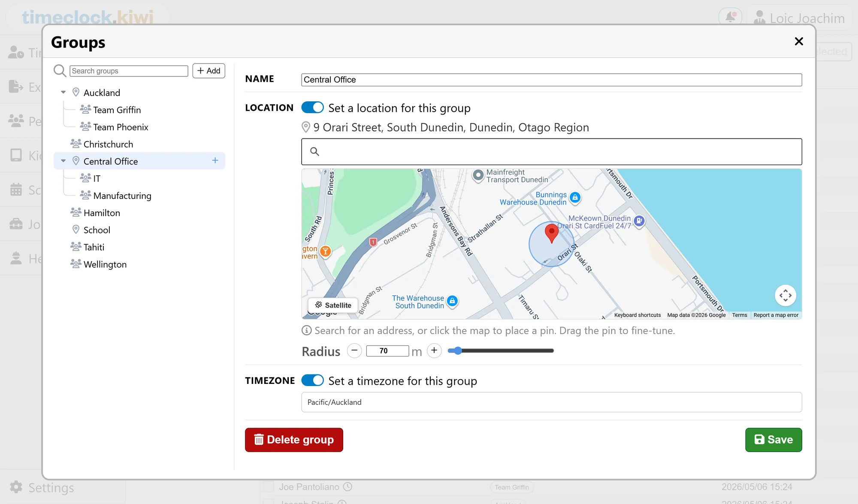This screenshot has height=504, width=858.
Task: Click the Hamilton people icon
Action: pos(76,212)
